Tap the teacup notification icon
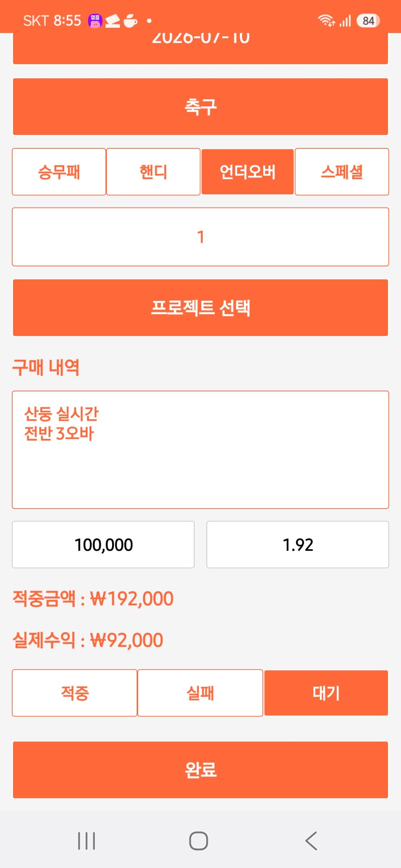 click(x=130, y=20)
